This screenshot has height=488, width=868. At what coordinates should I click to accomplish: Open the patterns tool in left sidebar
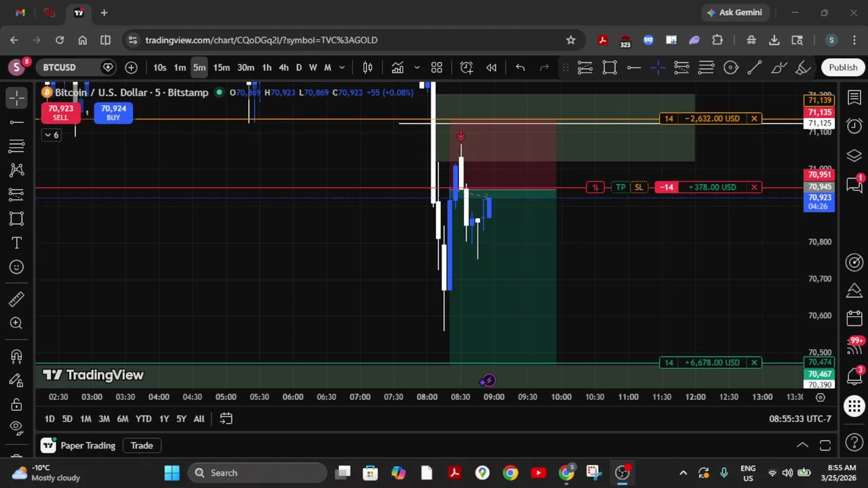point(17,170)
